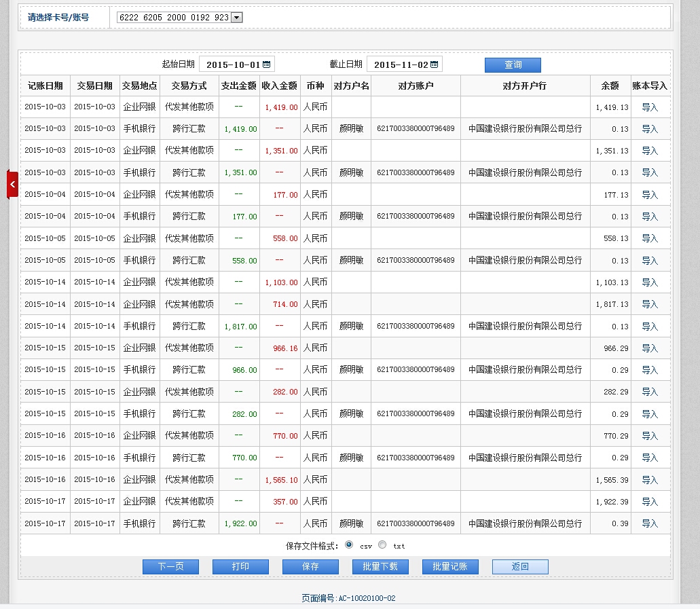Open the card number dropdown arrow
This screenshot has height=609, width=700.
(x=236, y=18)
